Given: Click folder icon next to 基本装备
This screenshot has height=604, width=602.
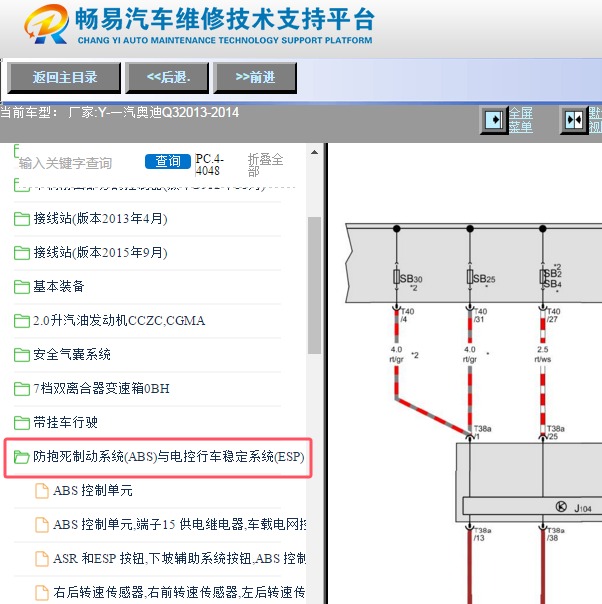Looking at the screenshot, I should (x=22, y=287).
